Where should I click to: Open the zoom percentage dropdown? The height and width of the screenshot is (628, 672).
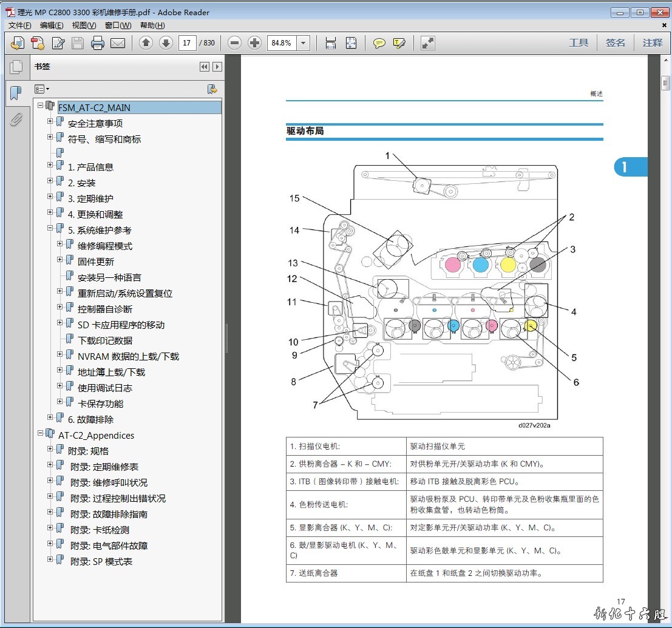click(304, 43)
